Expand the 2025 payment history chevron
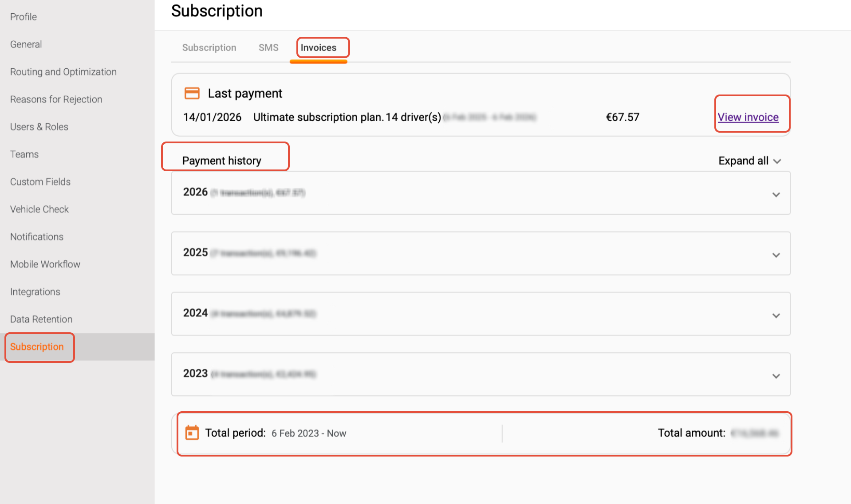The width and height of the screenshot is (851, 504). click(776, 255)
